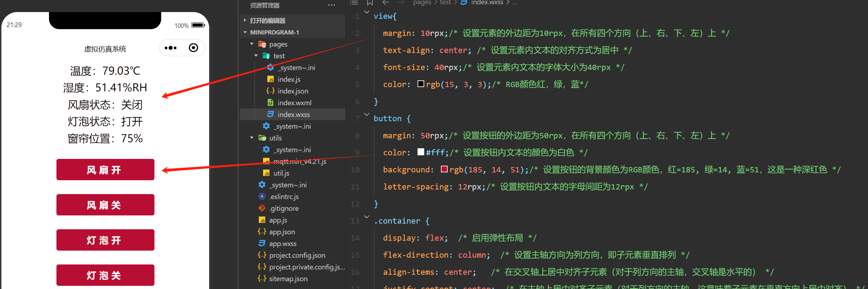The image size is (868, 289).
Task: Fold the button CSS rule block
Action: 367,114
